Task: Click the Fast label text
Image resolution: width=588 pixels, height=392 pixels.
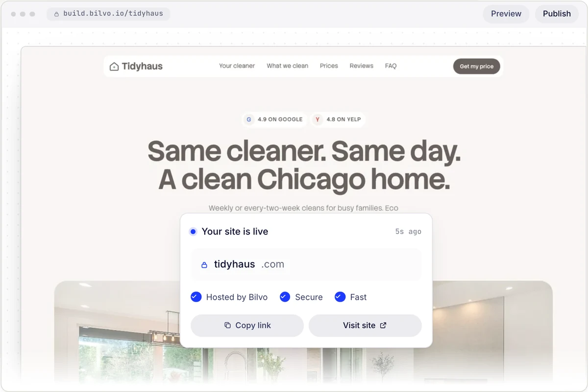Action: [x=358, y=297]
